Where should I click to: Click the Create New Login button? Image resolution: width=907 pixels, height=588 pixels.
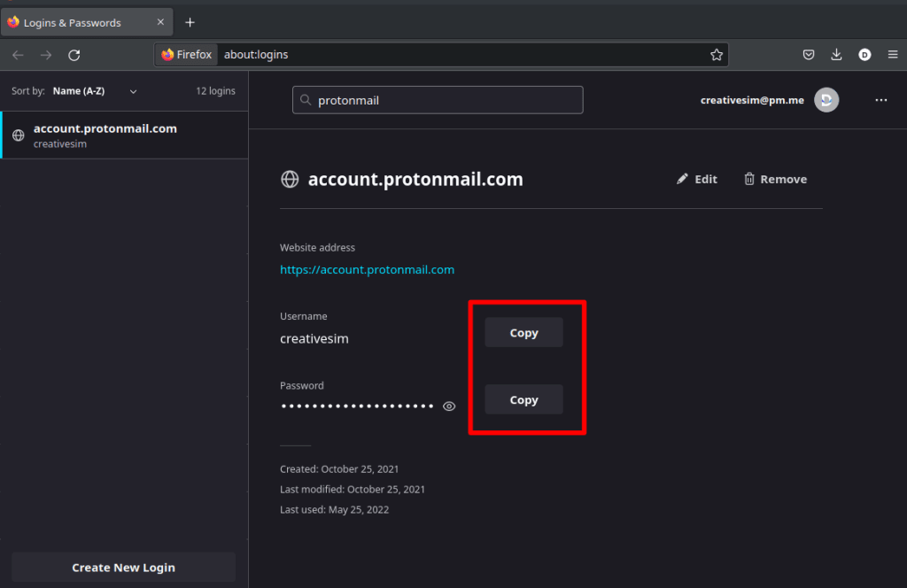(123, 567)
